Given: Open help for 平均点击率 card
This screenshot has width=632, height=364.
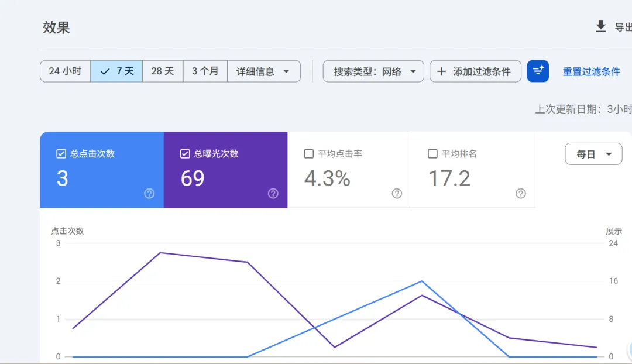Looking at the screenshot, I should (x=397, y=194).
